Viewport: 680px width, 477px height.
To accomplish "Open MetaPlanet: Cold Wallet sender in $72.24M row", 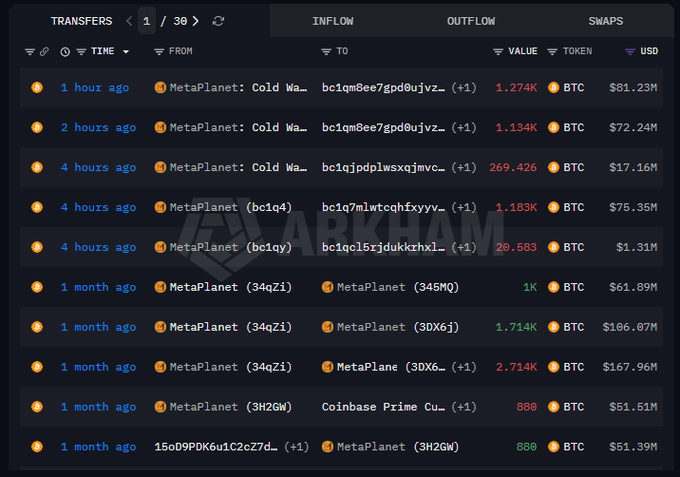I will tap(238, 127).
